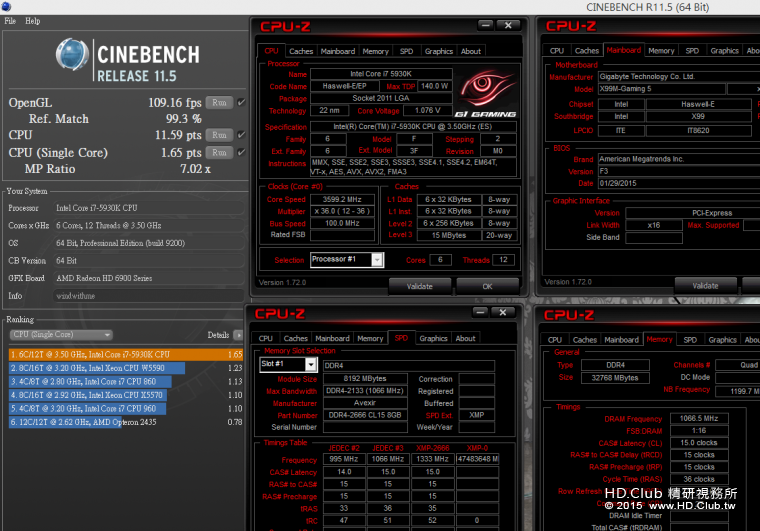Minimize the top-left CPU-Z window

tap(486, 25)
